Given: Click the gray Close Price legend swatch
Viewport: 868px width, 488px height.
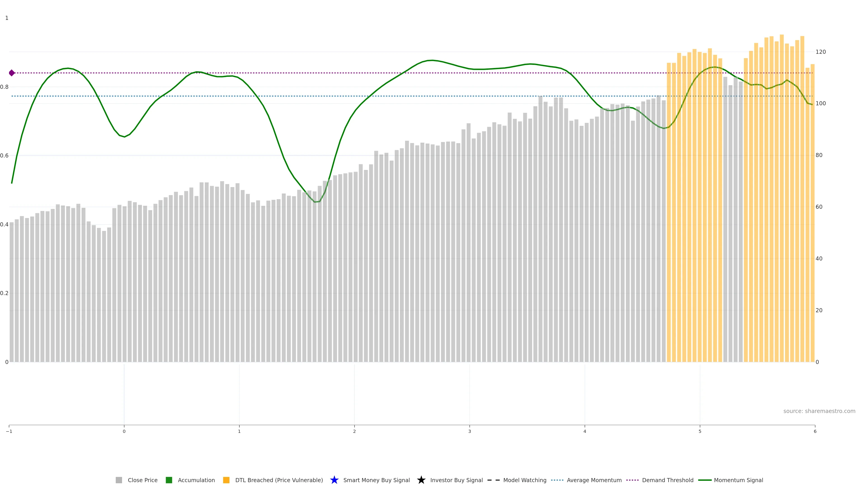Looking at the screenshot, I should (119, 480).
